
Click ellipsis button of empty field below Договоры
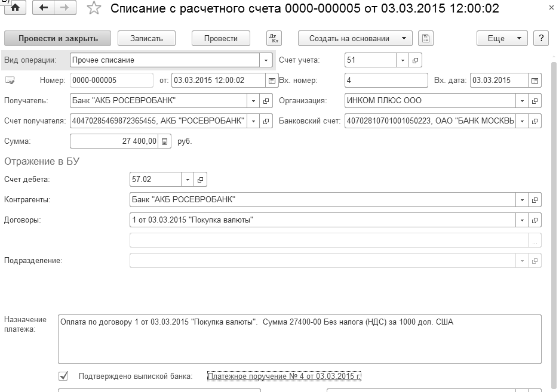pos(535,240)
